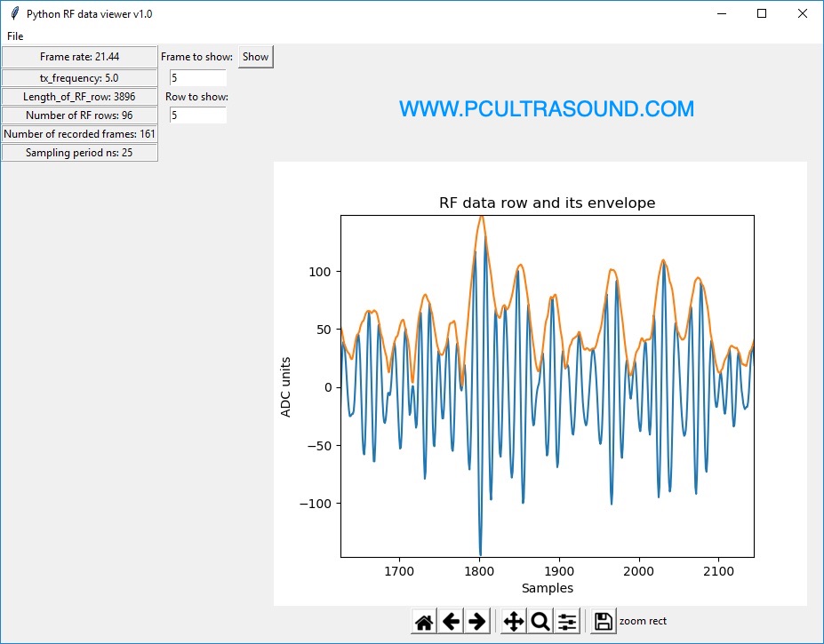
Task: Click x-axis tick label 1800
Action: click(x=479, y=571)
